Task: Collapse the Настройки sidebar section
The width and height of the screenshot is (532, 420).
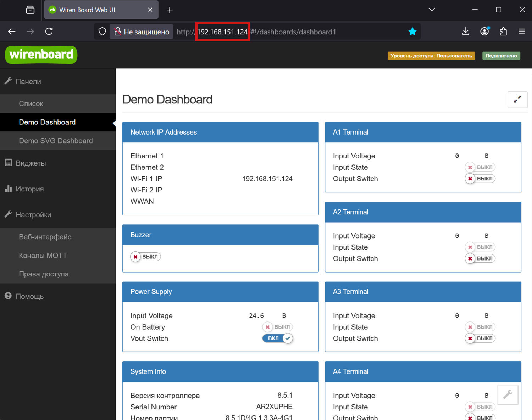Action: point(33,215)
